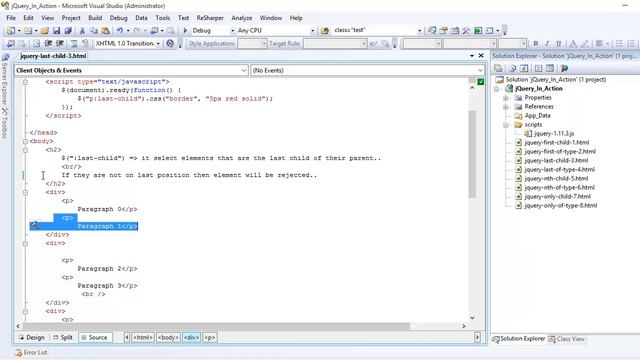
Task: Toggle Bold formatting
Action: (536, 43)
